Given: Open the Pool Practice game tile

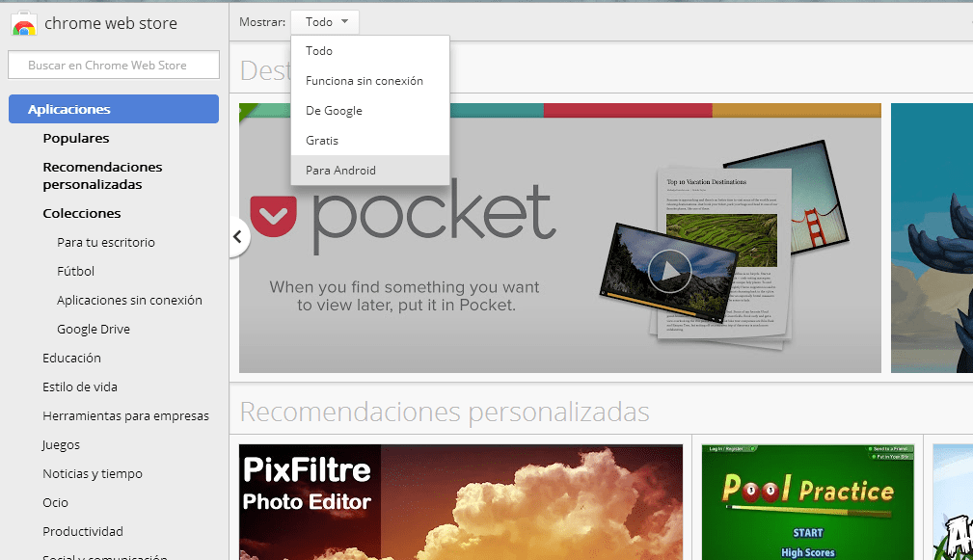Looking at the screenshot, I should [807, 502].
